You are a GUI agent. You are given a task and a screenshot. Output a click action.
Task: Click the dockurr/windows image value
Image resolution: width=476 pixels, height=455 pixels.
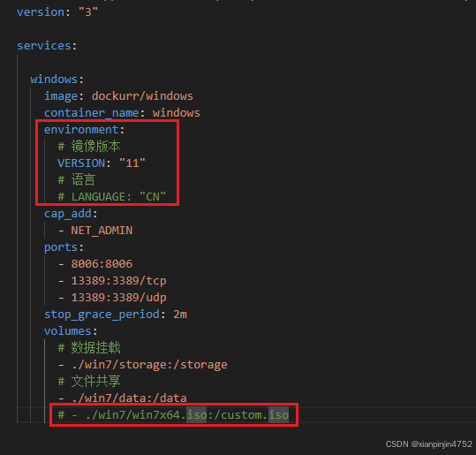(x=142, y=96)
